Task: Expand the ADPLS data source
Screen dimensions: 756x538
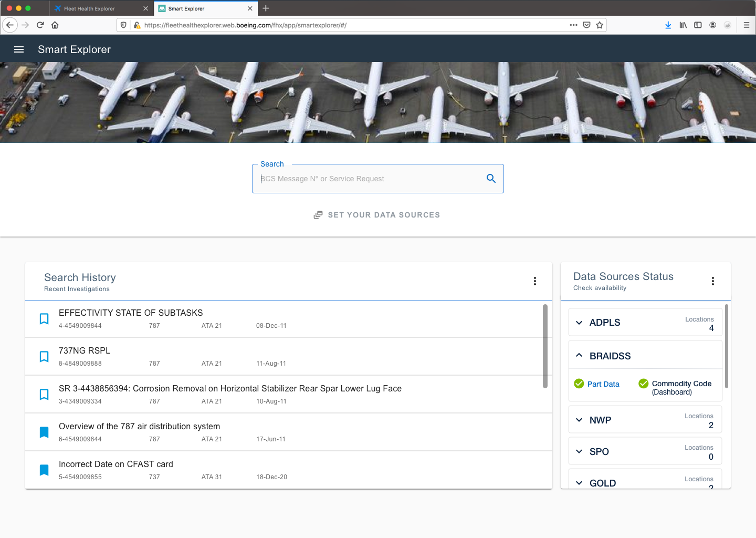Action: 579,323
